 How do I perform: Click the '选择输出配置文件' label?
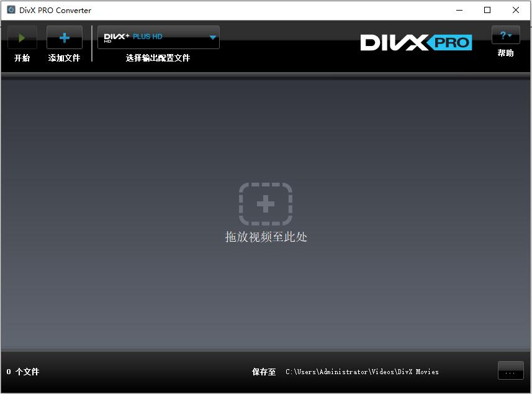tap(158, 58)
